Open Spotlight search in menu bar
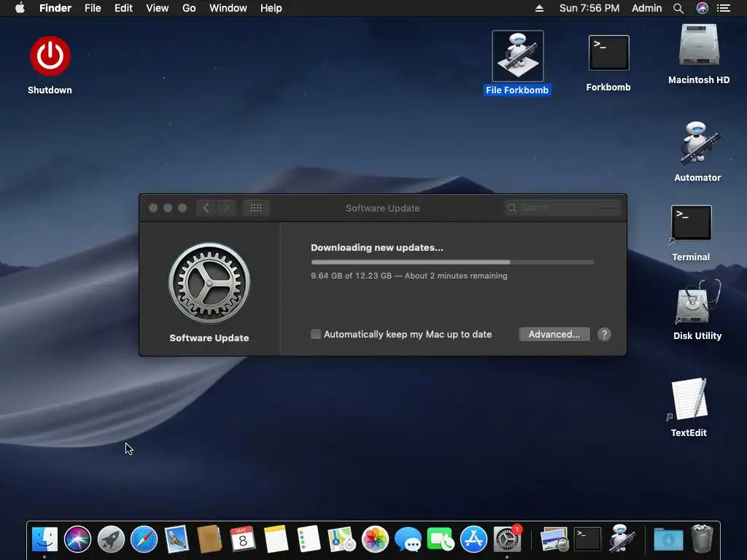 (x=678, y=8)
